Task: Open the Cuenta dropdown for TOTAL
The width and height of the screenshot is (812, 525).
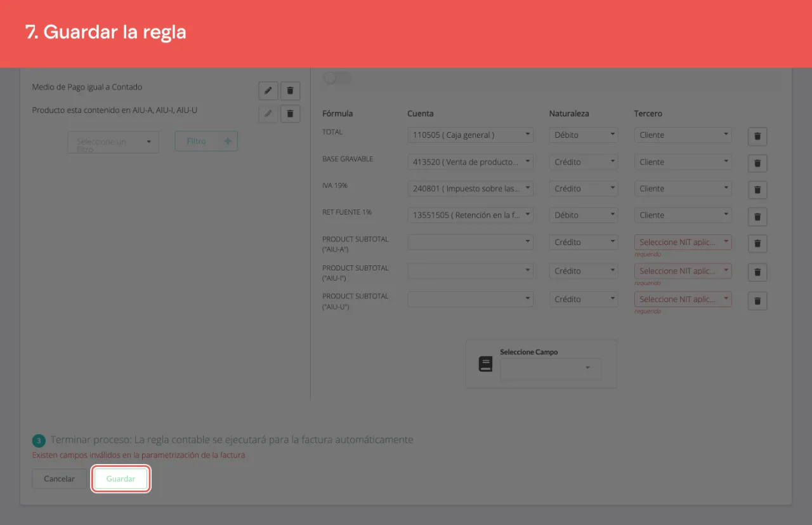Action: click(x=471, y=135)
